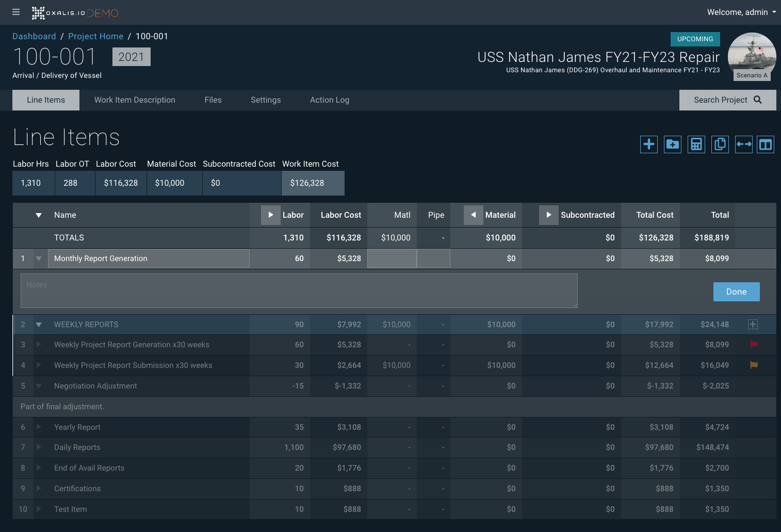The height and width of the screenshot is (532, 781).
Task: Click the plus box on WEEKLY REPORTS row
Action: [x=753, y=325]
